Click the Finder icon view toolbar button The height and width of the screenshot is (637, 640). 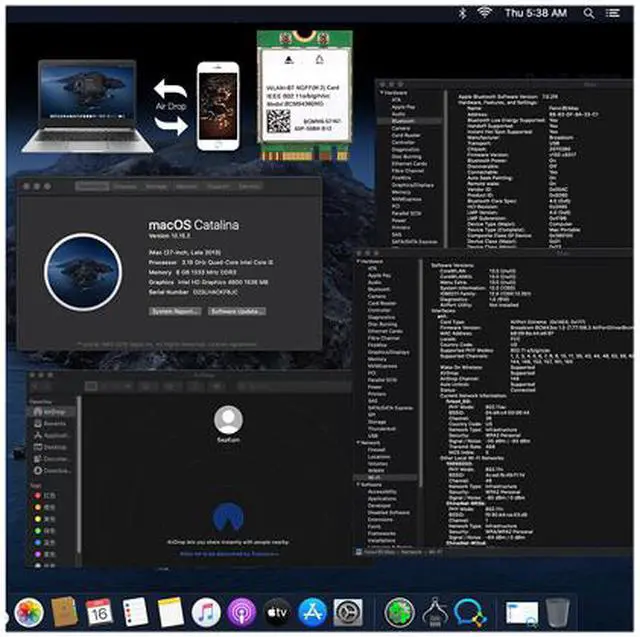[91, 386]
